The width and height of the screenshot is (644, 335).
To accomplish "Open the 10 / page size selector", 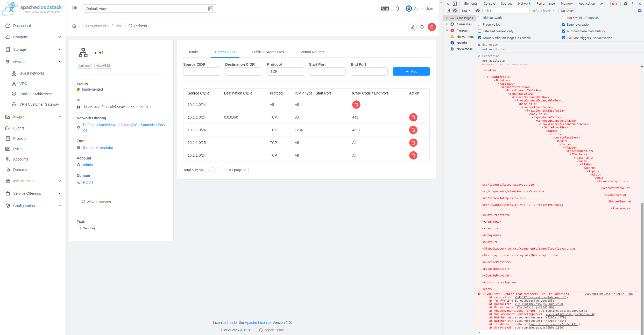I will [236, 170].
